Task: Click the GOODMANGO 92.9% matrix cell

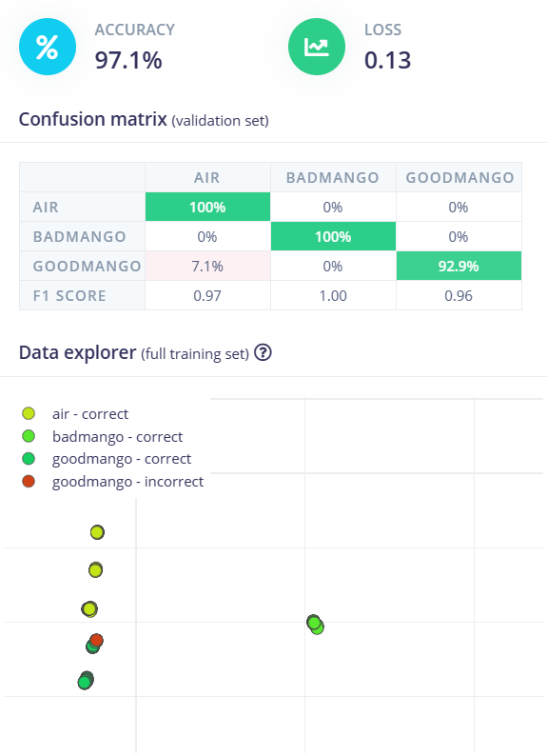Action: 459,267
